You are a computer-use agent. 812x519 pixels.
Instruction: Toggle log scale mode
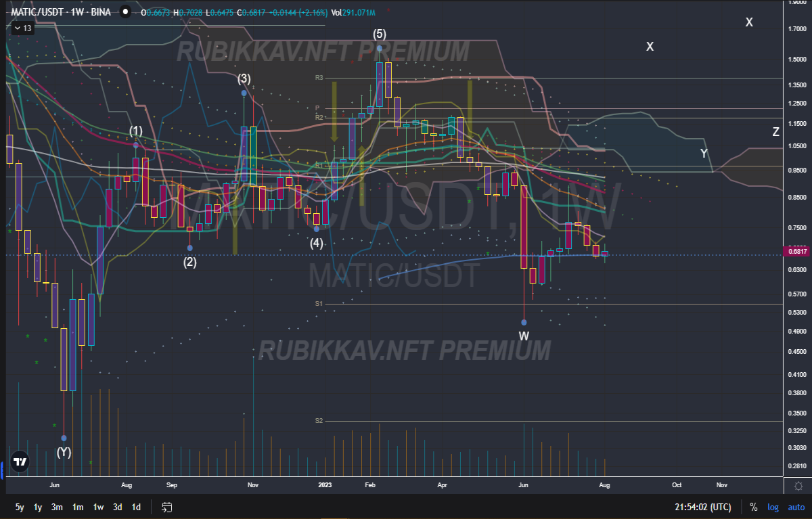[773, 507]
